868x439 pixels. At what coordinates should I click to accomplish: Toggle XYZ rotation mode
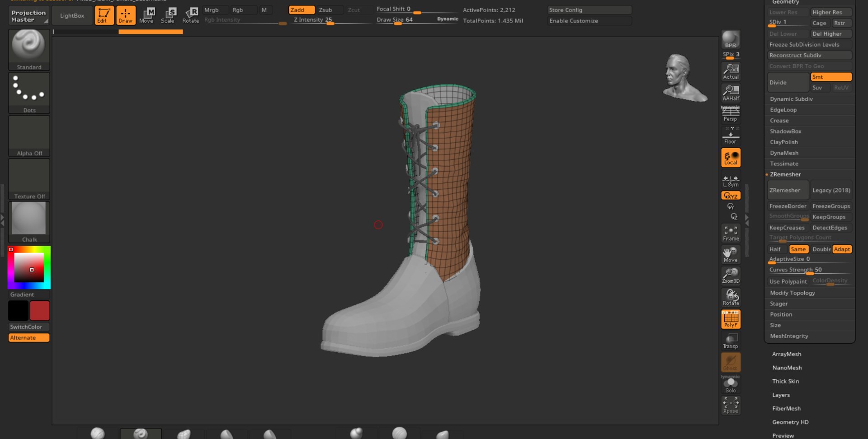click(x=731, y=196)
